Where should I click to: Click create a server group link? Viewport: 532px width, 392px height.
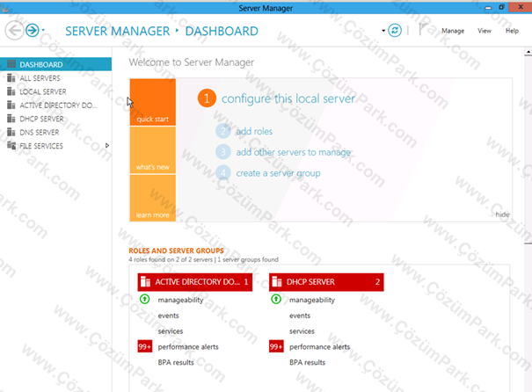(278, 173)
